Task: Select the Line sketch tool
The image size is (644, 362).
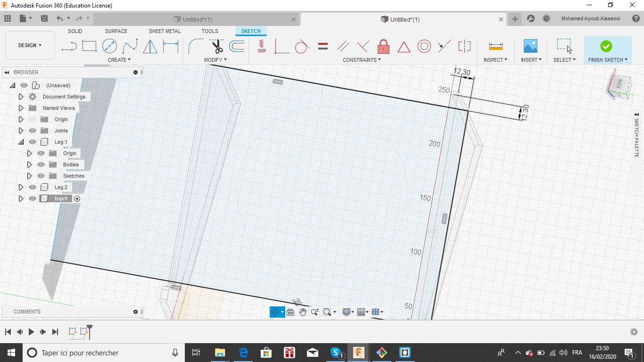Action: click(x=69, y=46)
